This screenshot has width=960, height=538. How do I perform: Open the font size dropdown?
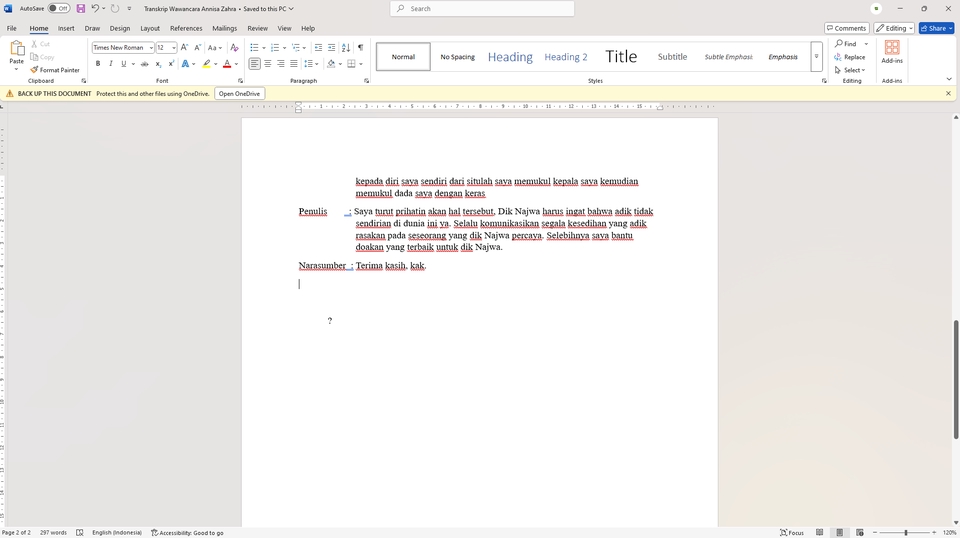[x=174, y=48]
